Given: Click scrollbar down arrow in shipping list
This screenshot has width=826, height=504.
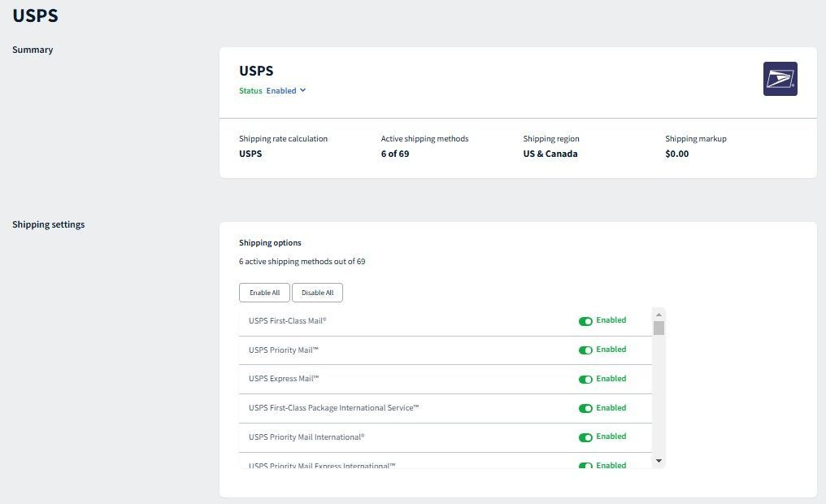Looking at the screenshot, I should click(x=659, y=461).
